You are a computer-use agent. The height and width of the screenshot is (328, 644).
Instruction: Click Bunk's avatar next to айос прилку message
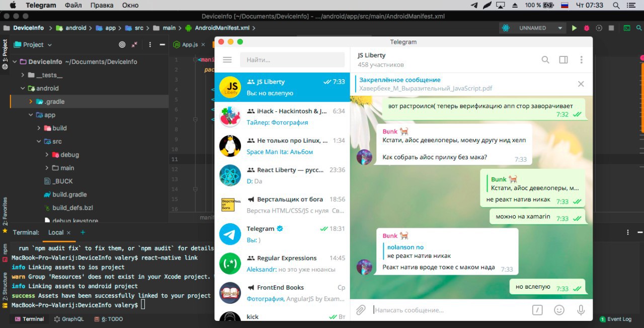coord(364,157)
